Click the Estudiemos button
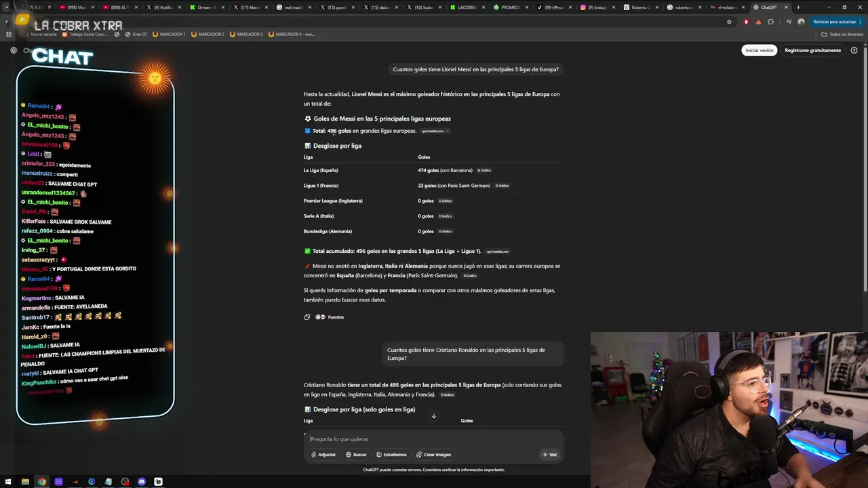Viewport: 868px width, 488px height. (x=391, y=455)
